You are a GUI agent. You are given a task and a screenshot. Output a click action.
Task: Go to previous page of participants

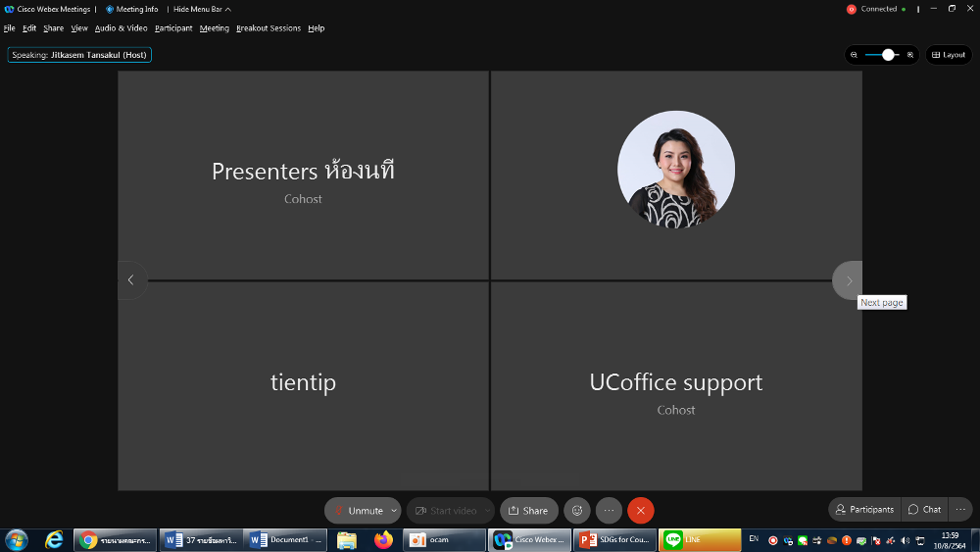coord(131,280)
